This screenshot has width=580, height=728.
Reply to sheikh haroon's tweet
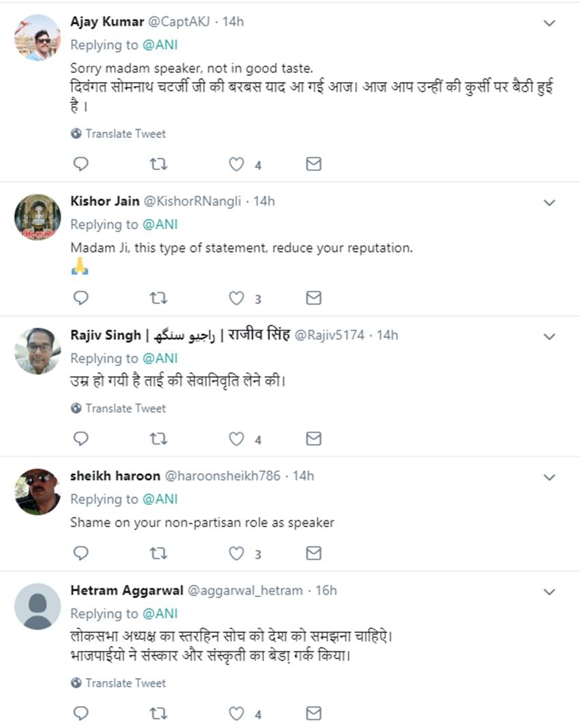pyautogui.click(x=81, y=552)
